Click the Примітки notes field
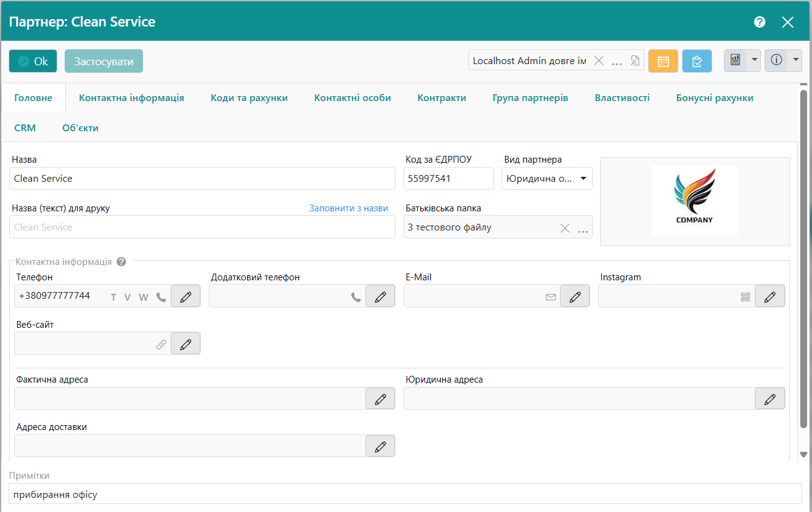This screenshot has width=812, height=512. click(x=405, y=494)
